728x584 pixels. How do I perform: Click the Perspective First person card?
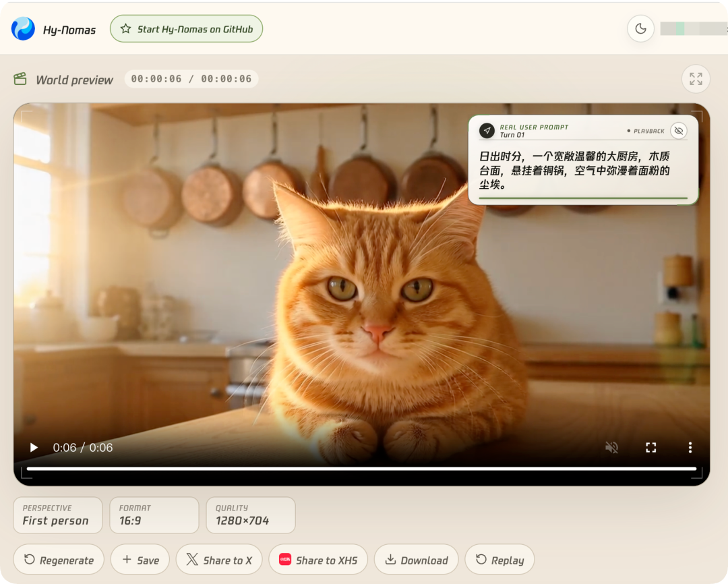coord(57,515)
